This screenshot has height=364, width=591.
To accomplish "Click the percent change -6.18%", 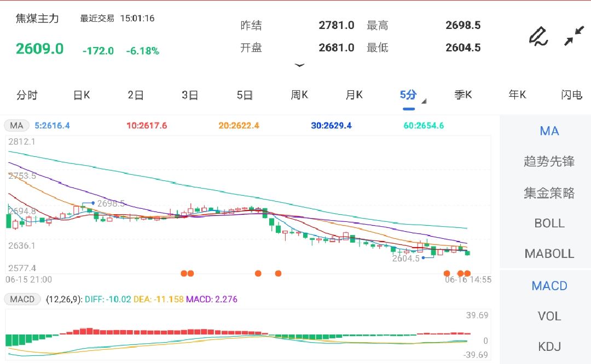I will [142, 51].
